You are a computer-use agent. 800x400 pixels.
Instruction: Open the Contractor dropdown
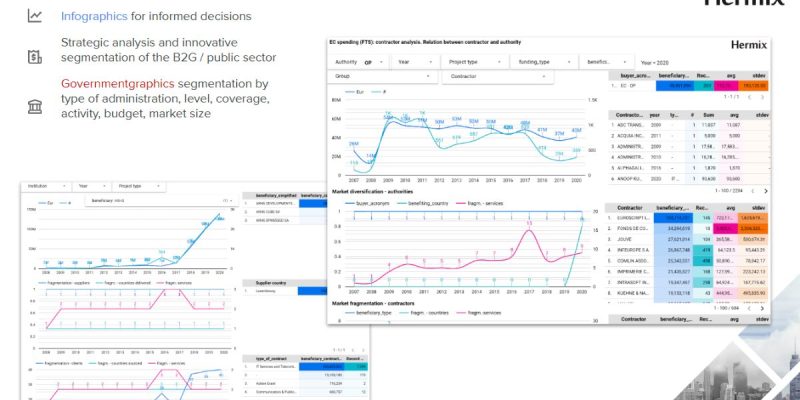tap(498, 77)
